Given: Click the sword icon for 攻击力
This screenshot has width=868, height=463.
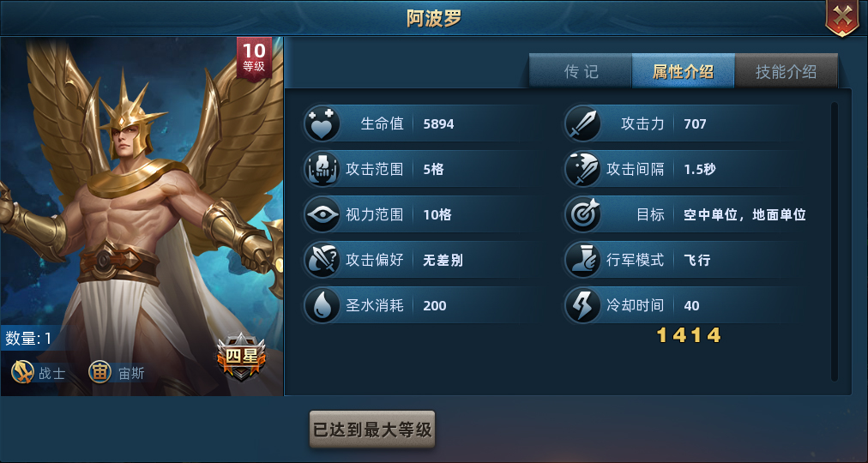Looking at the screenshot, I should [582, 124].
